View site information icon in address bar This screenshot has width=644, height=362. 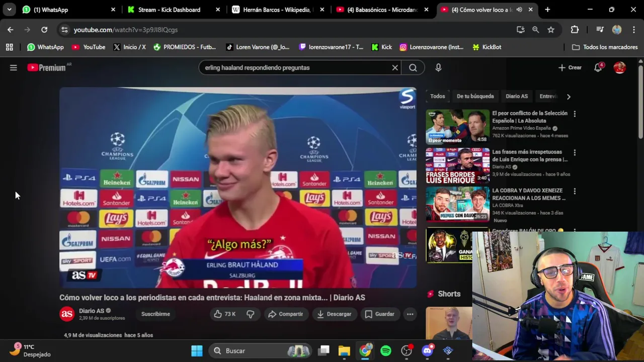click(x=64, y=30)
